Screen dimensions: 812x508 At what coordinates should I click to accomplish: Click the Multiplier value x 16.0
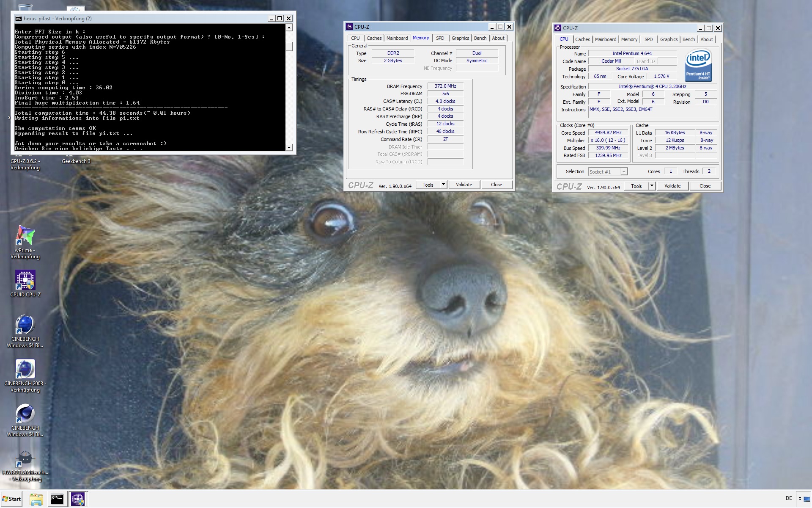pos(608,141)
